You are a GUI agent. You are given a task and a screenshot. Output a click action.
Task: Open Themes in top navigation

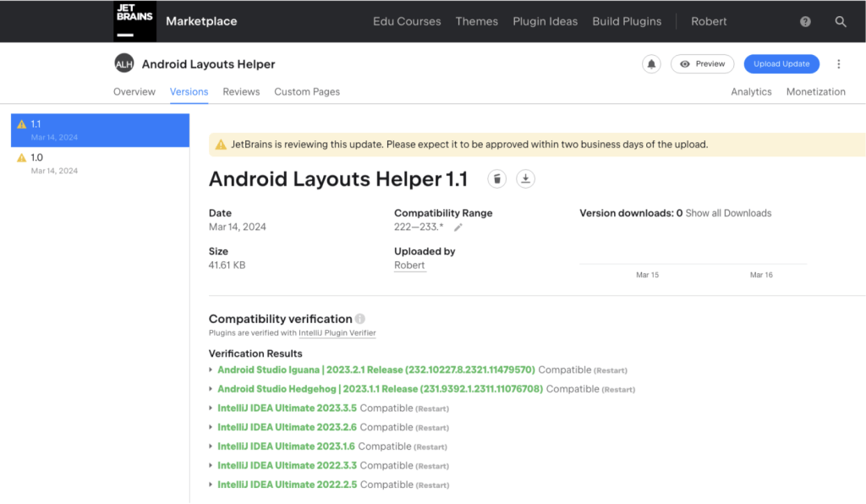pyautogui.click(x=477, y=21)
